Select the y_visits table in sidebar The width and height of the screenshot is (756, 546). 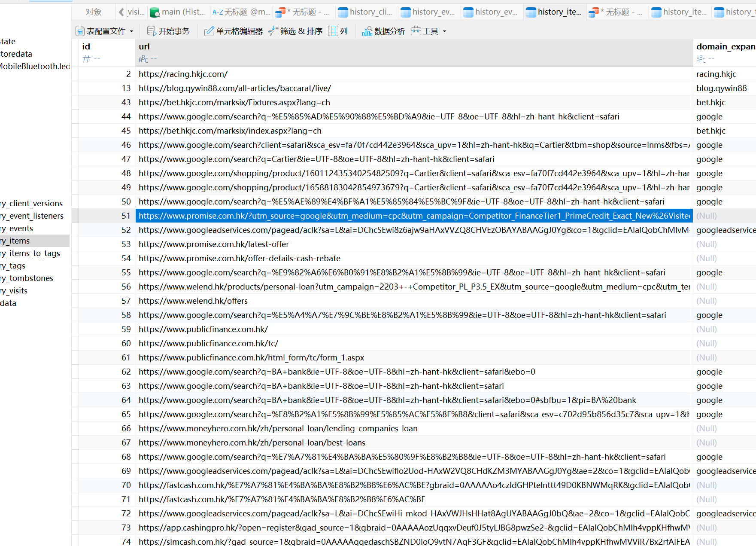(x=14, y=290)
